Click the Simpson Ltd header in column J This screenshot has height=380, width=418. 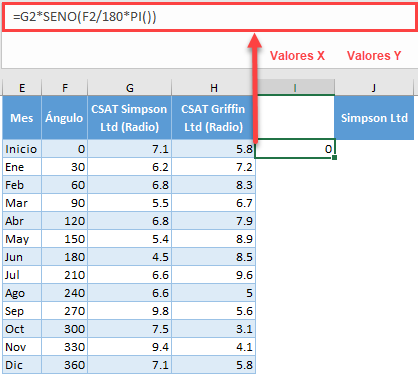pos(374,118)
